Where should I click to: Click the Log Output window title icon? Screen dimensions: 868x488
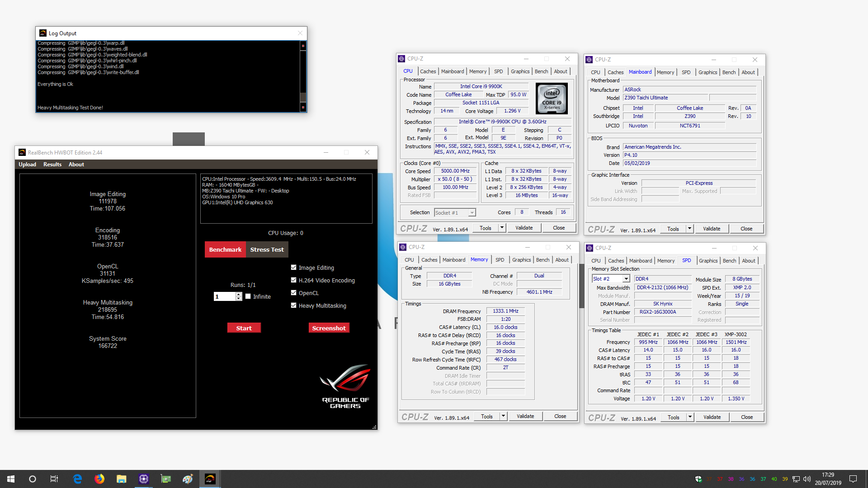pos(43,33)
